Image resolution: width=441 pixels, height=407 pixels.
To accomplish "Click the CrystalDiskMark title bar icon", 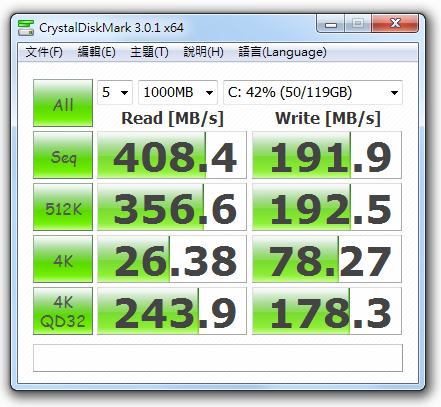I will 26,28.
